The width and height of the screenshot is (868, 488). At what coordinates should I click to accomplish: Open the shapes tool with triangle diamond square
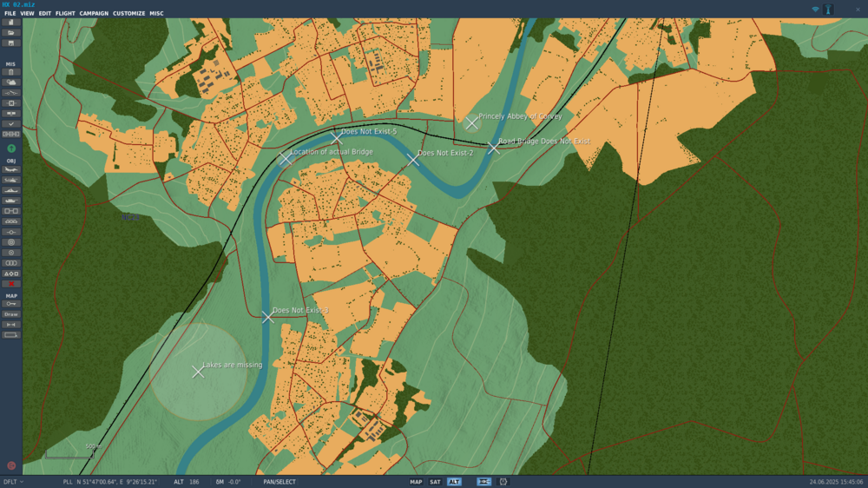point(11,274)
